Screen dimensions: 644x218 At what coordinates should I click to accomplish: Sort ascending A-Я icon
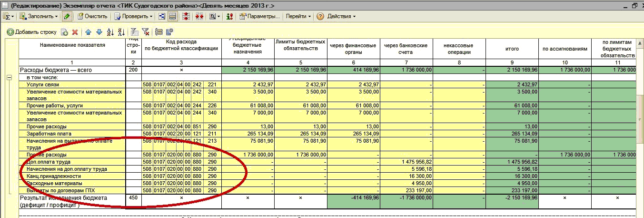click(110, 32)
